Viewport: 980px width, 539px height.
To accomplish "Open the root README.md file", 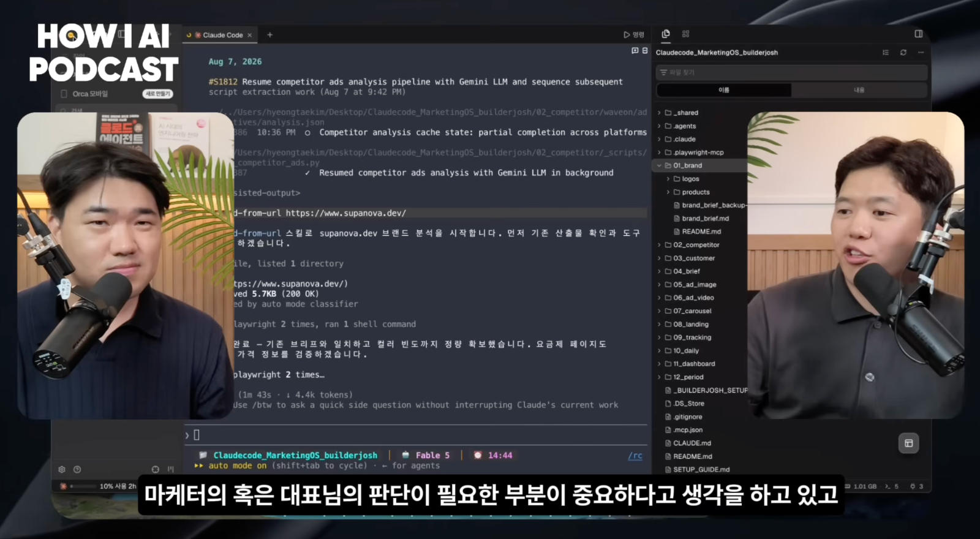I will (x=693, y=456).
